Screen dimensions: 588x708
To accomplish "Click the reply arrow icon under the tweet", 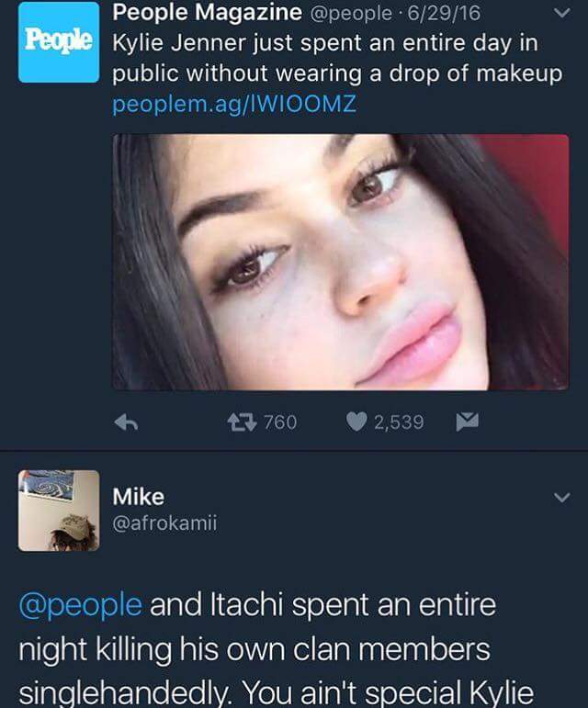I will [x=126, y=421].
